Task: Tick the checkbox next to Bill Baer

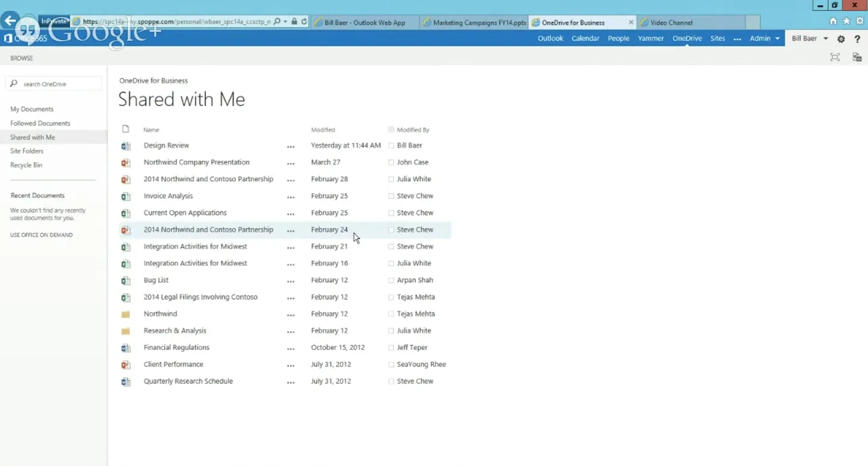Action: point(391,145)
